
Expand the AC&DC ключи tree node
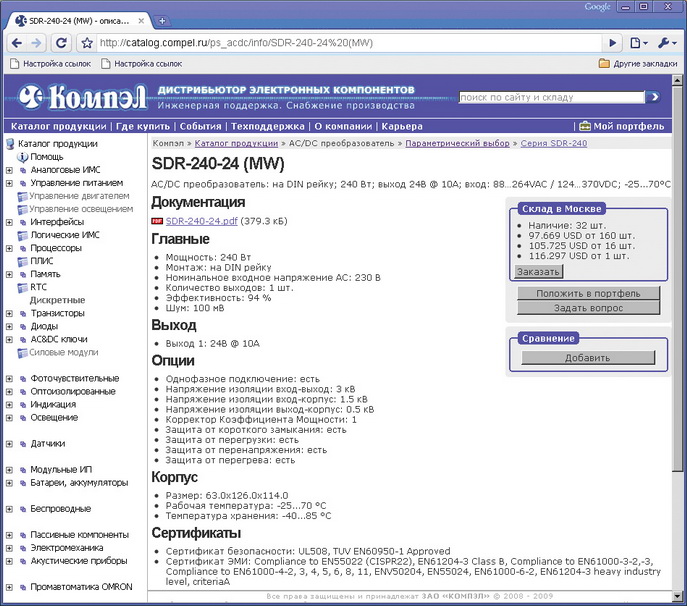[9, 340]
